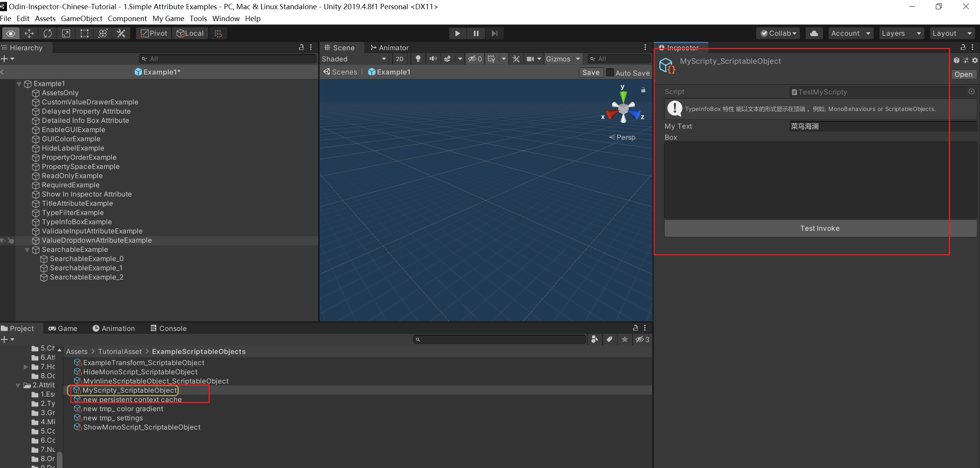
Task: Click Favorites star icon in Project
Action: pyautogui.click(x=625, y=339)
